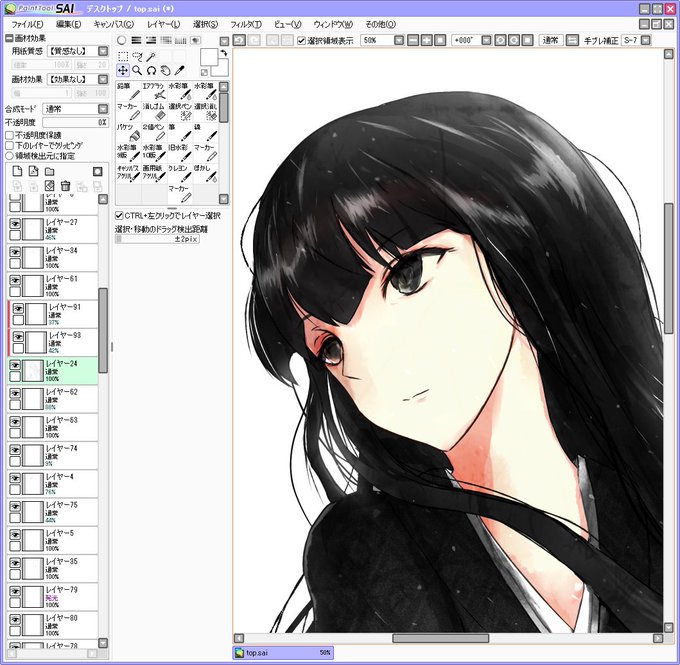Screen dimensions: 680x665
Task: Select the hand pan tool
Action: [165, 70]
